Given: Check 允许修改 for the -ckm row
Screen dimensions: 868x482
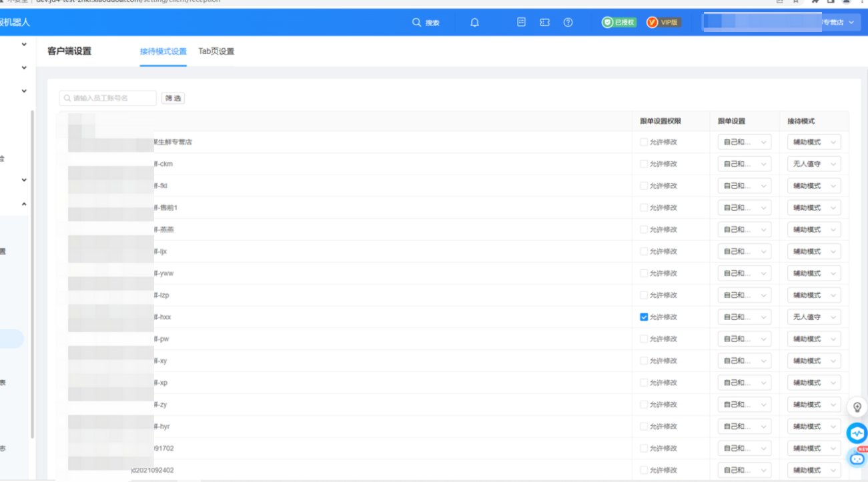Looking at the screenshot, I should point(644,164).
